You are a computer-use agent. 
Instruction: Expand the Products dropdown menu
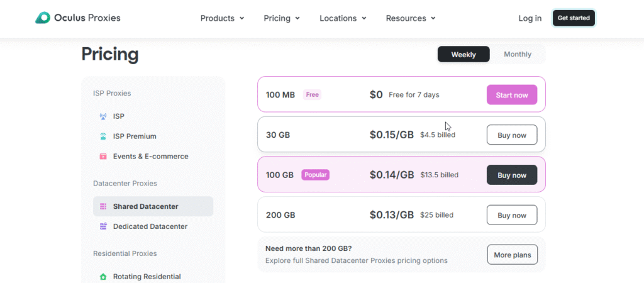coord(222,18)
